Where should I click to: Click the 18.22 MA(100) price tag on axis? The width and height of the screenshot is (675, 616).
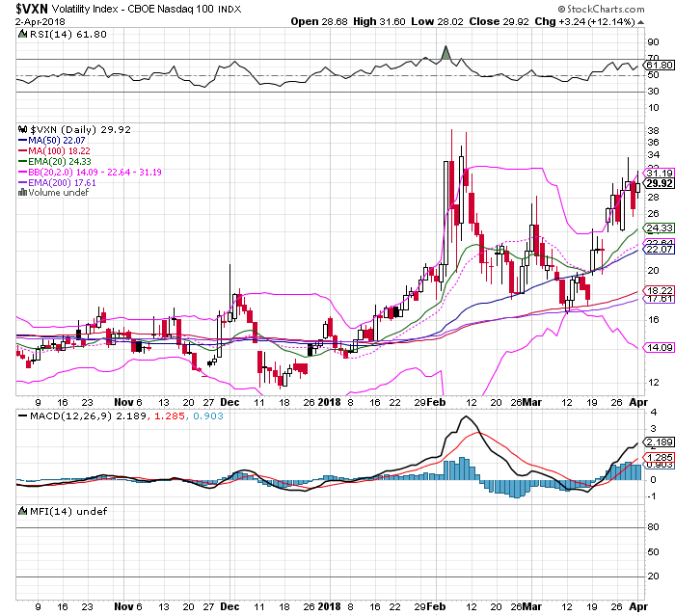pos(659,290)
